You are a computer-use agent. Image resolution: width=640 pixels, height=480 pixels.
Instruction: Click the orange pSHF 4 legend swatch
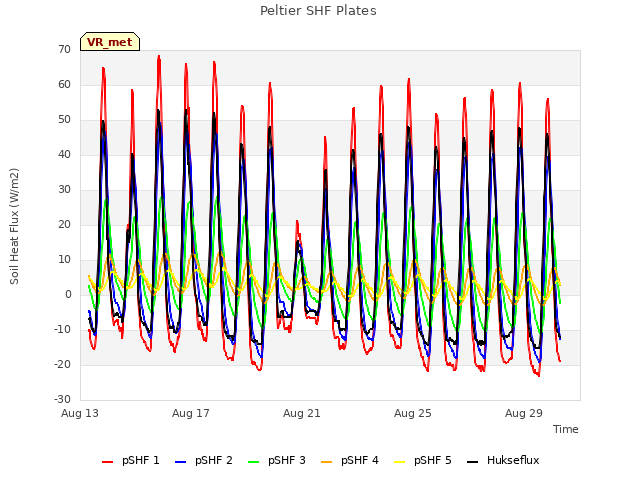tap(327, 462)
